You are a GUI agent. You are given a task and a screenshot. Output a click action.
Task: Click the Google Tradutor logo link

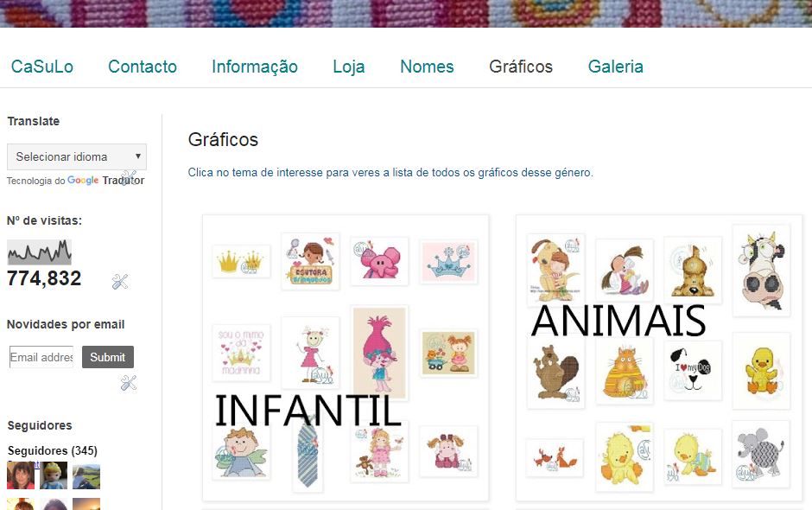(105, 181)
